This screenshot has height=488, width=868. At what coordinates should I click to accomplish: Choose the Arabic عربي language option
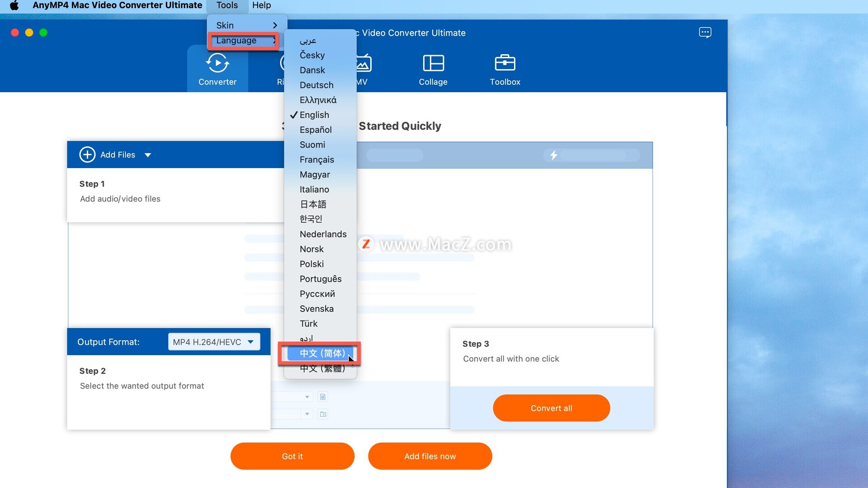320,41
